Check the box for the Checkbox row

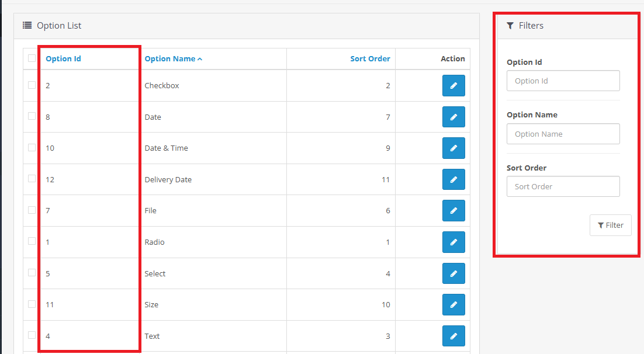tap(32, 85)
